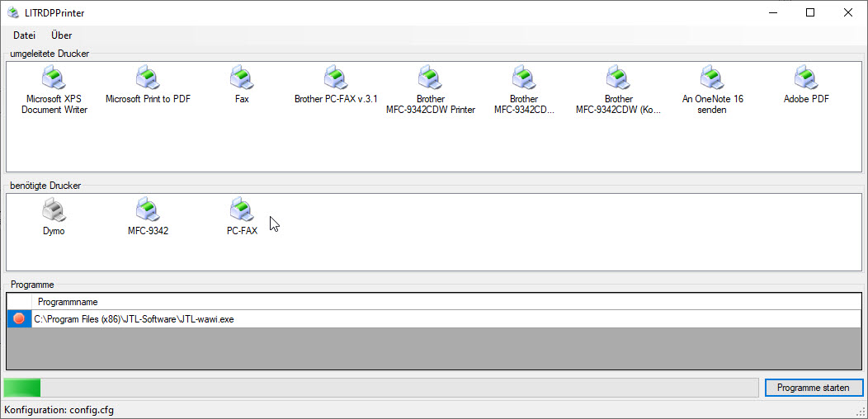Maximize the LITRDPPrinter window
Image resolution: width=868 pixels, height=419 pixels.
[809, 13]
